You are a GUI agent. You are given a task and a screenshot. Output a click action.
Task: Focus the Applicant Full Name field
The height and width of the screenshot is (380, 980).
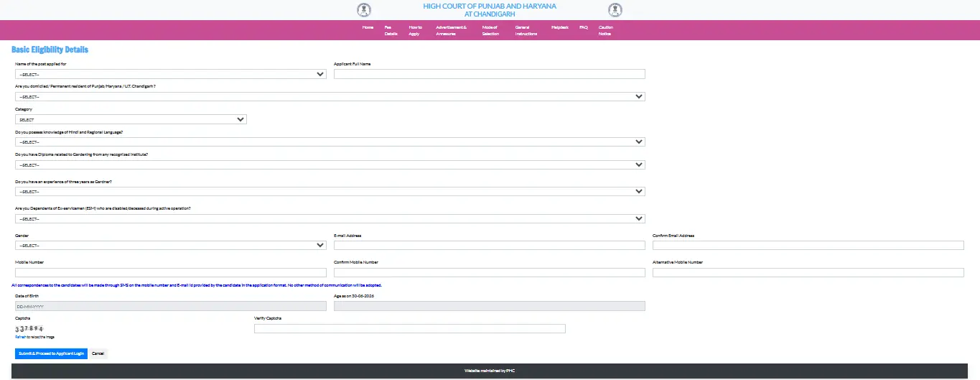(x=490, y=74)
